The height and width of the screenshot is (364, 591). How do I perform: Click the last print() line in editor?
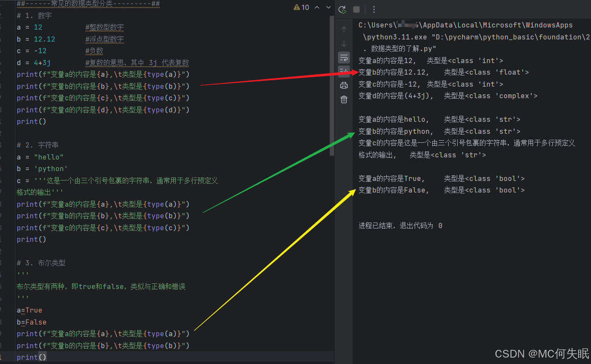point(32,357)
